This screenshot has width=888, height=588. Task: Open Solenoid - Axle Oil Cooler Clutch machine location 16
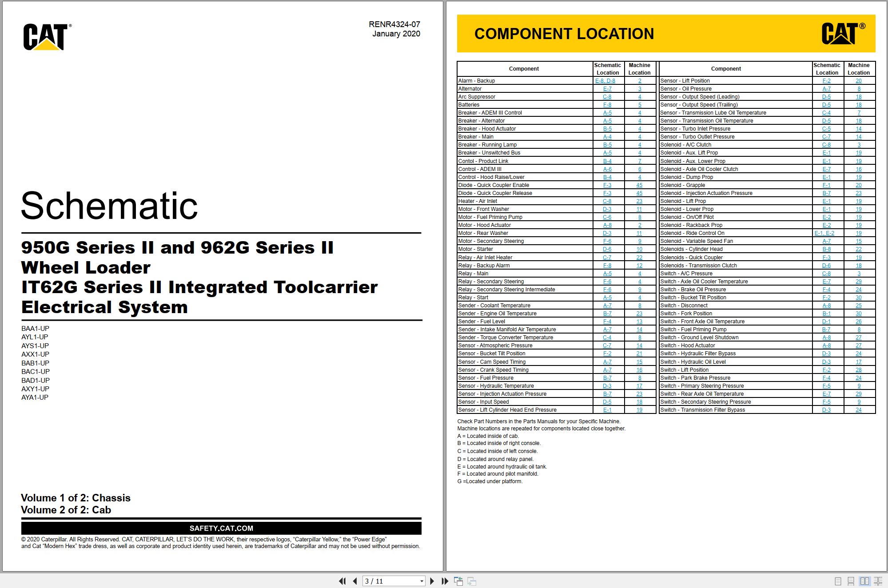click(859, 169)
